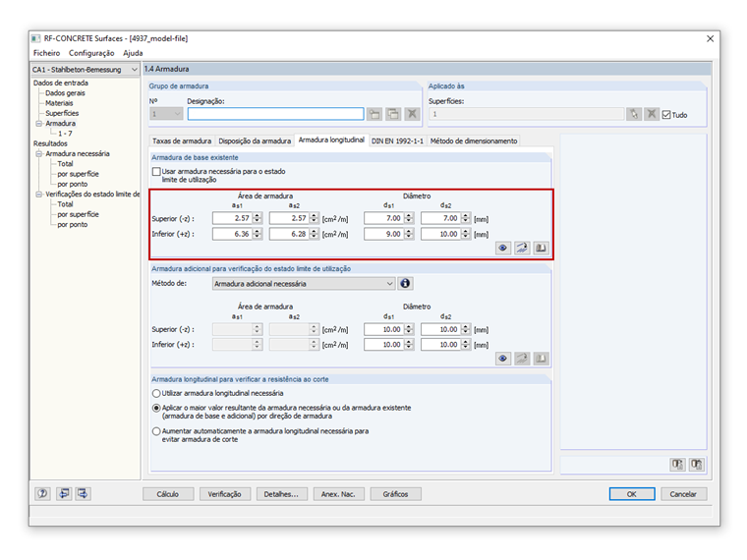
Task: Open the Configuração menu
Action: click(x=91, y=53)
